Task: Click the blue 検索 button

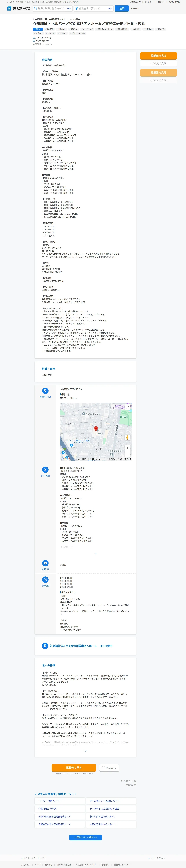Action: pyautogui.click(x=122, y=8)
